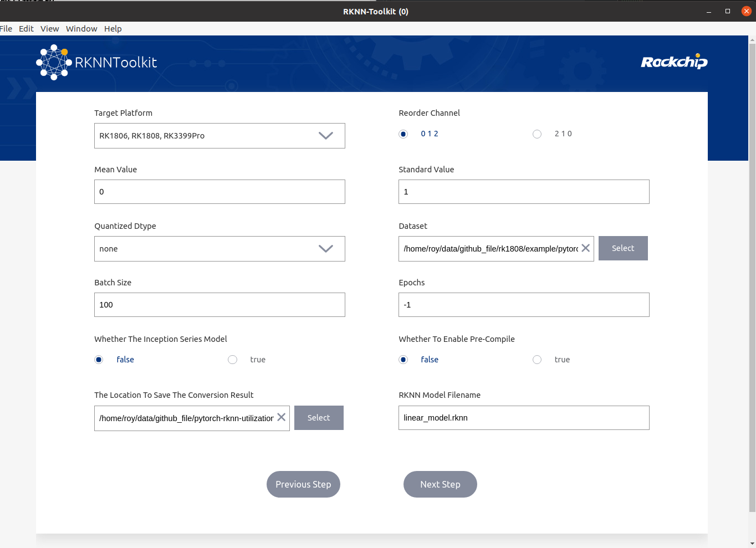Click the Target Platform chevron arrow
The width and height of the screenshot is (756, 548).
click(x=326, y=136)
